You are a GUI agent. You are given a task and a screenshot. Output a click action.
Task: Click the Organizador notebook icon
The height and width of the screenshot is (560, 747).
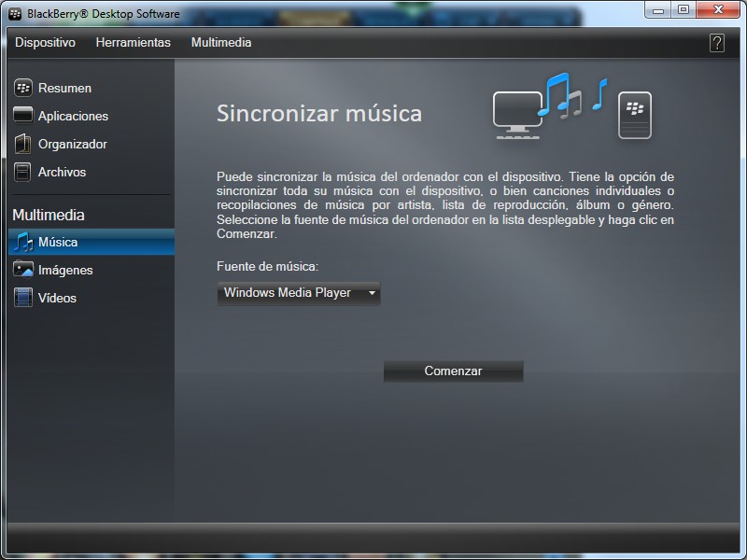tap(22, 144)
